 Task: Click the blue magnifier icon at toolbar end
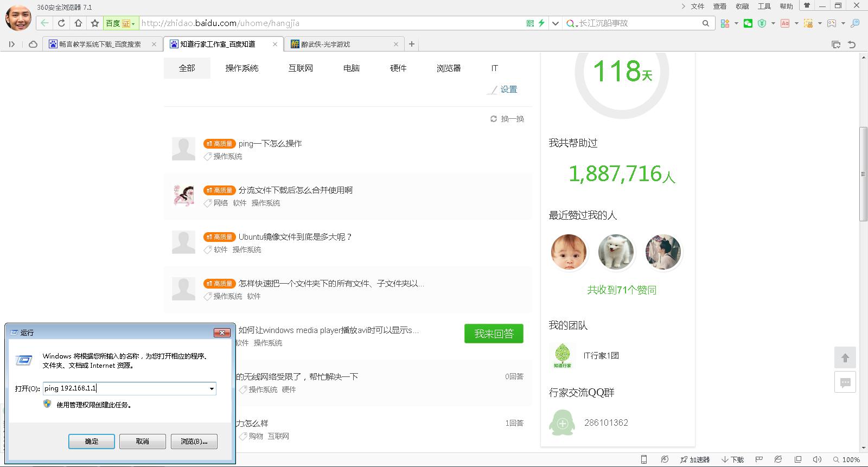point(855,23)
